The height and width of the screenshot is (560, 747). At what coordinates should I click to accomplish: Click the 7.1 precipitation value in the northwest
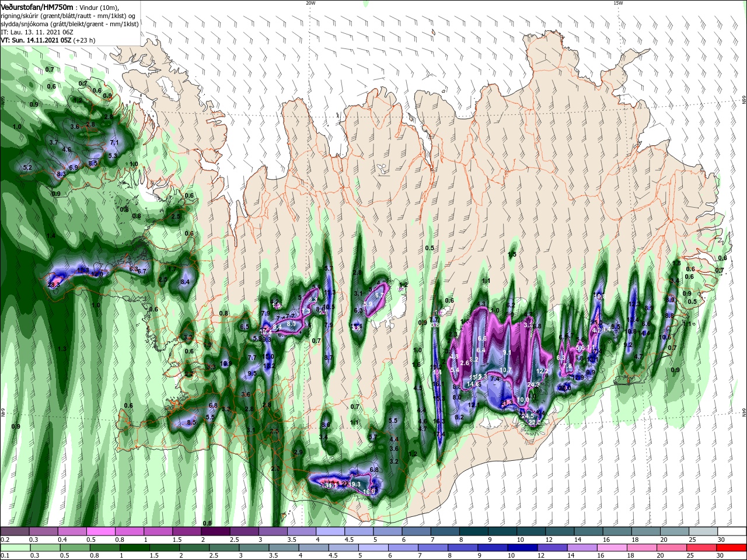[x=114, y=142]
